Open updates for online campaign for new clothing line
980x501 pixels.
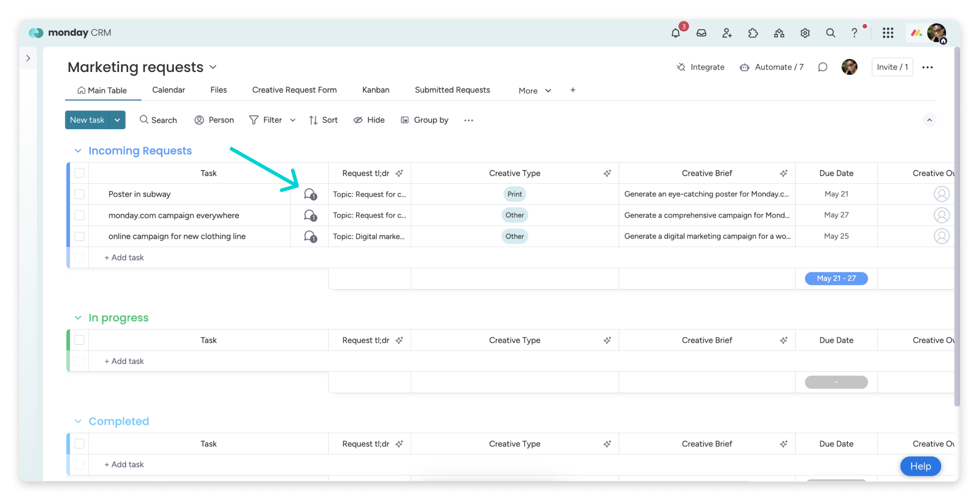point(310,236)
